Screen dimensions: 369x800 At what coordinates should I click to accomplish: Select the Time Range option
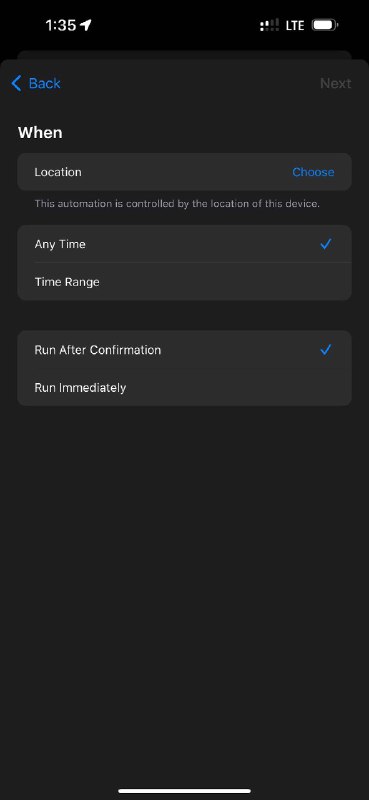click(x=184, y=282)
